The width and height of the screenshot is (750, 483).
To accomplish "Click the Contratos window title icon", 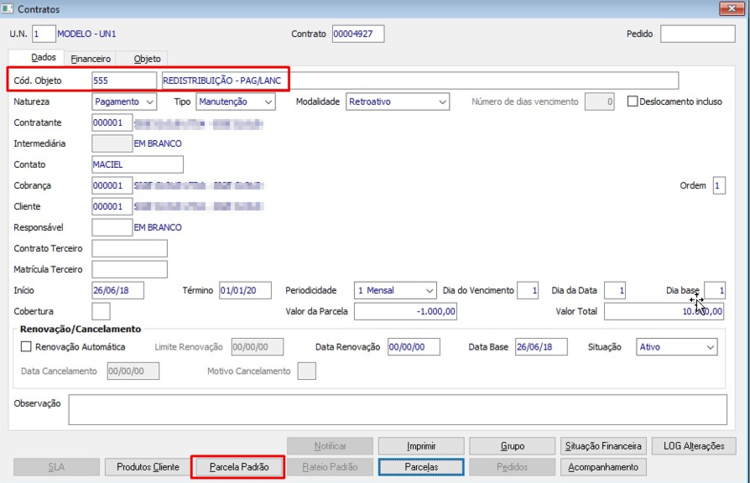I will (7, 9).
